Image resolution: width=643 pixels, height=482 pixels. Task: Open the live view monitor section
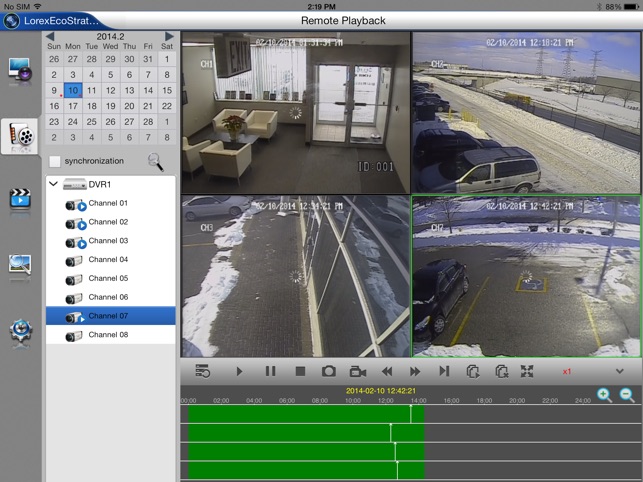(20, 70)
